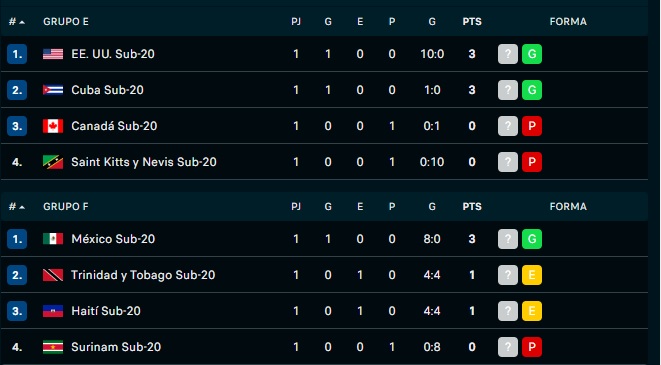Click the green G form badge for EE. UU.
This screenshot has width=661, height=365.
pos(532,54)
